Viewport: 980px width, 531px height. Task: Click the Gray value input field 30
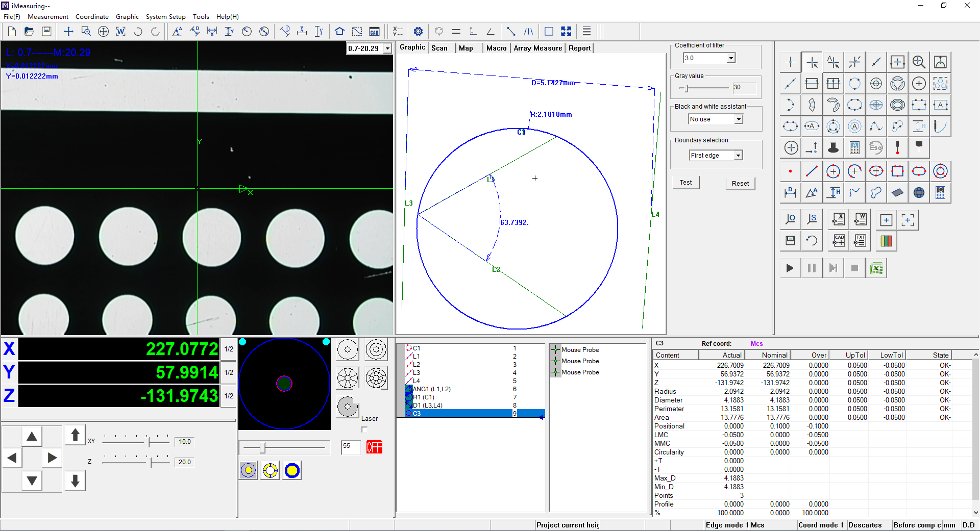744,87
